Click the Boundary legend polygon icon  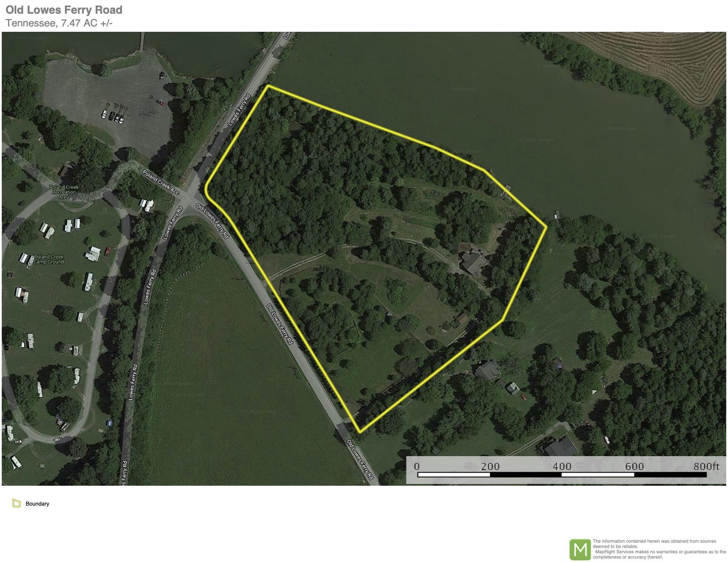click(x=17, y=503)
